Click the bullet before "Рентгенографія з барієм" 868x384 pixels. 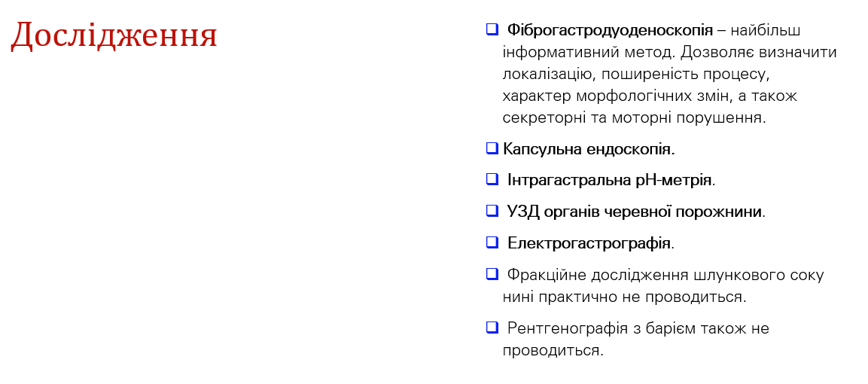point(492,328)
